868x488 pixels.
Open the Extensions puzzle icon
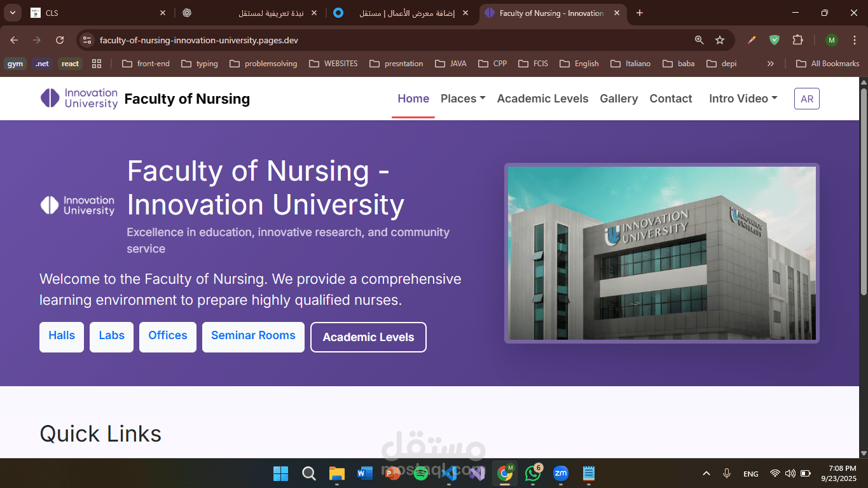[797, 40]
